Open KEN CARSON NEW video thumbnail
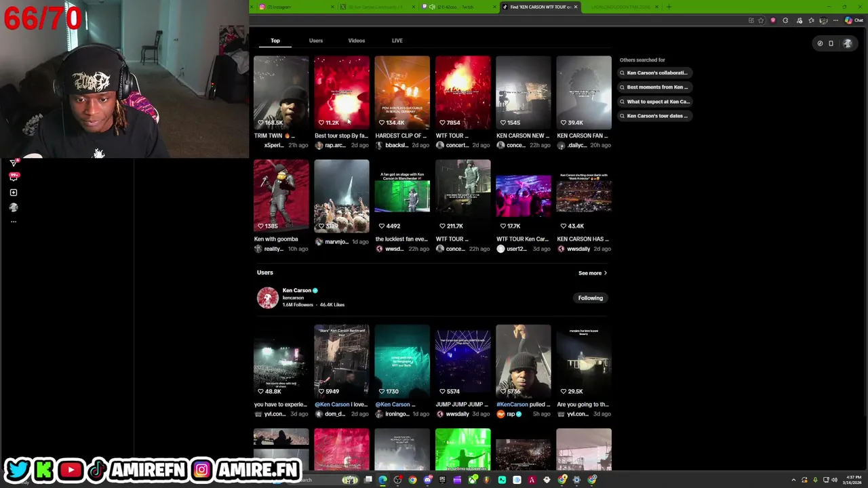The width and height of the screenshot is (868, 488). (x=524, y=92)
